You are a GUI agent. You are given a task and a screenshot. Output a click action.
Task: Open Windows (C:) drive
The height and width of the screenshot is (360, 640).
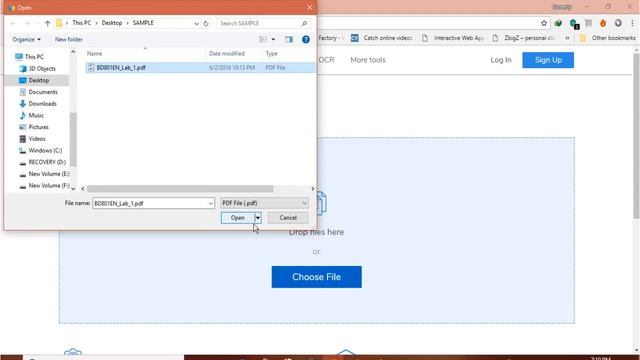point(45,151)
